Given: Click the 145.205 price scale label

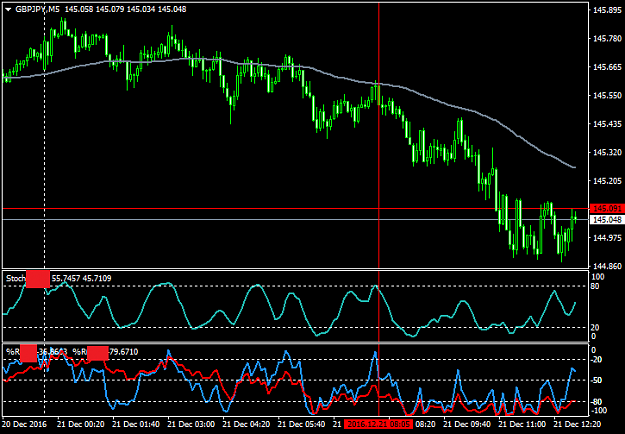Looking at the screenshot, I should [605, 181].
